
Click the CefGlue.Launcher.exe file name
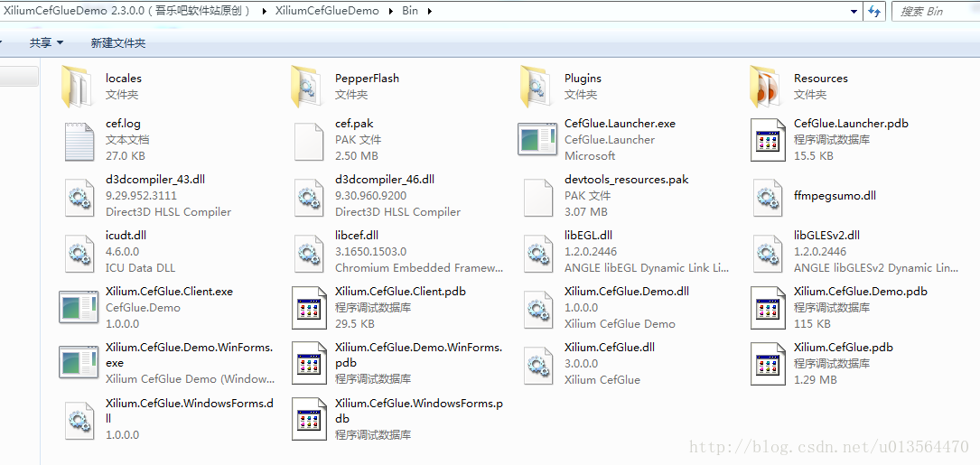(620, 123)
